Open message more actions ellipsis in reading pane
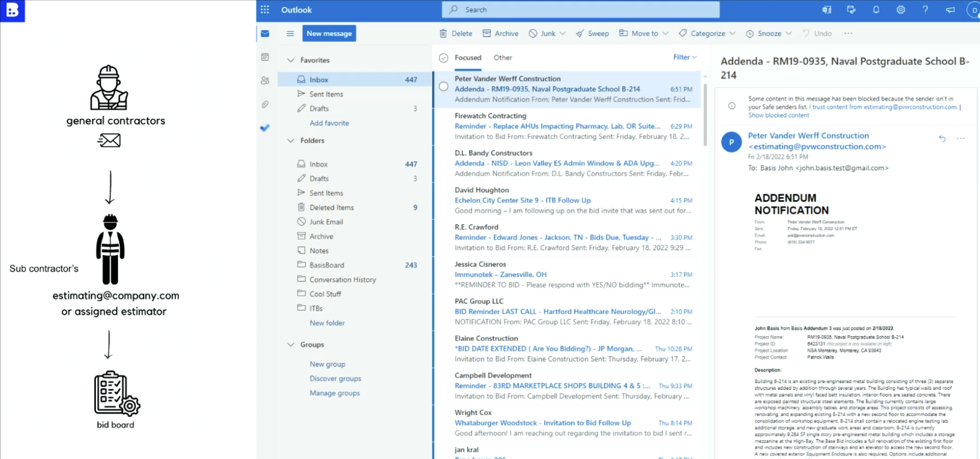980x459 pixels. (x=961, y=139)
